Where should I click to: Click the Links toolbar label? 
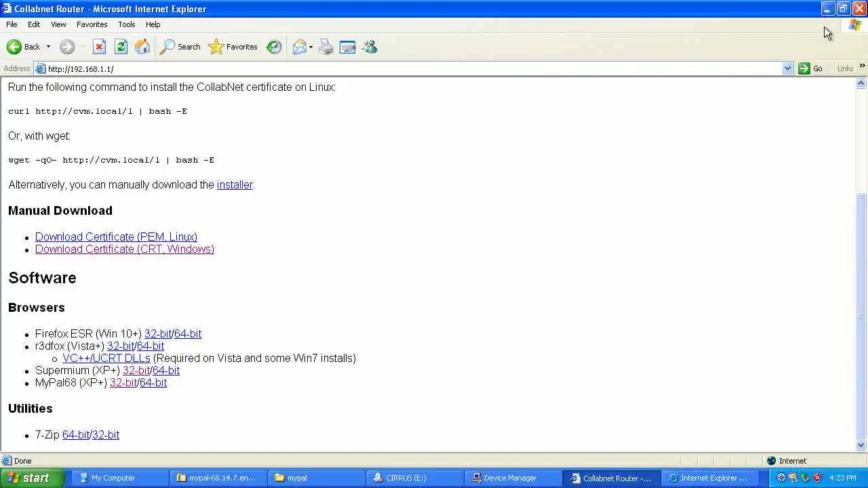point(845,68)
